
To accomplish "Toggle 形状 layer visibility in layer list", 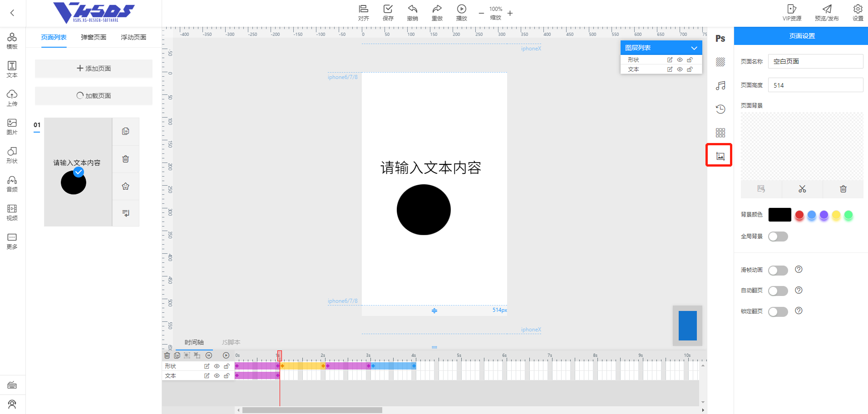I will tap(680, 60).
